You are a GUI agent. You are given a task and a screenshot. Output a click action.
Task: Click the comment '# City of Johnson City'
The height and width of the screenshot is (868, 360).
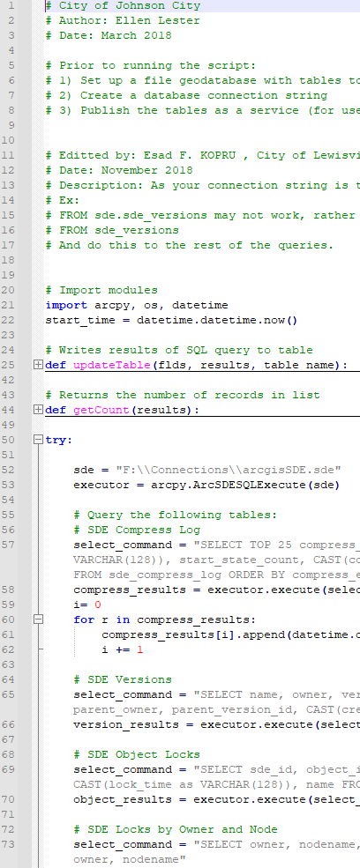pos(124,6)
